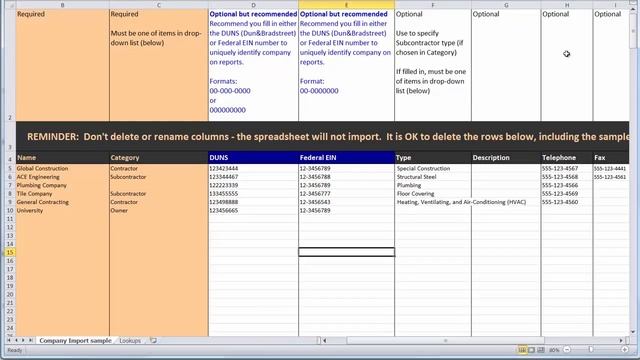
Task: Select the Structural Steel type cell
Action: tap(433, 177)
